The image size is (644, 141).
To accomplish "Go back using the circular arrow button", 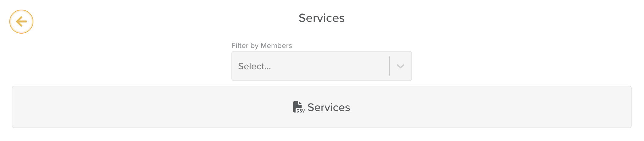I will tap(21, 22).
